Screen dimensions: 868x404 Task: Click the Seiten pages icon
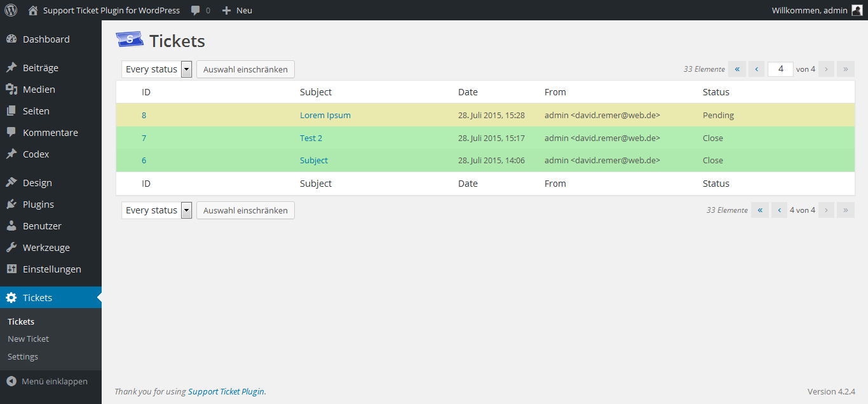11,111
